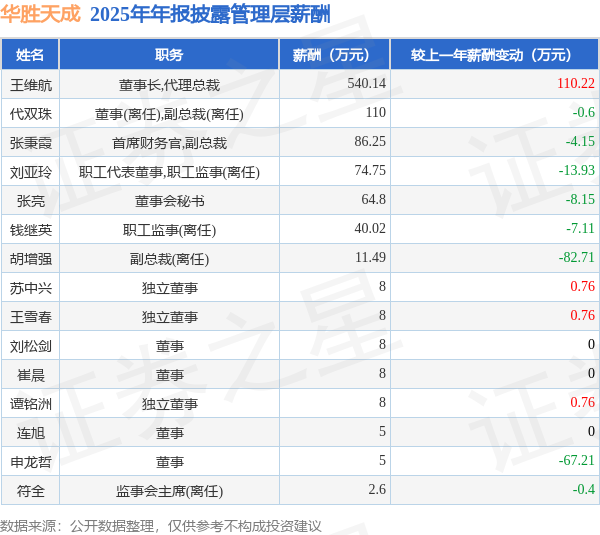
Task: Click salary 8 in 刘松剑 row
Action: click(x=382, y=345)
